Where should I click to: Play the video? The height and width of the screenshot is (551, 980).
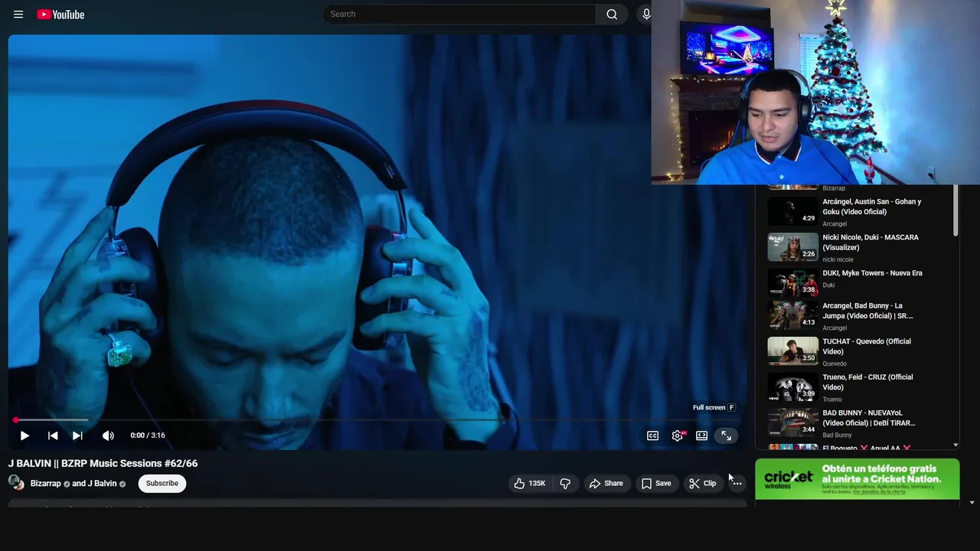24,435
